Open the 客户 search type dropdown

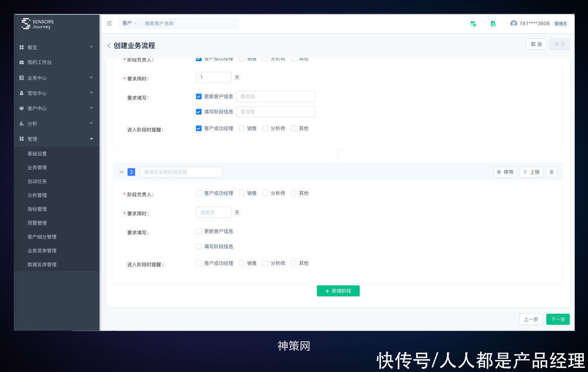point(129,23)
